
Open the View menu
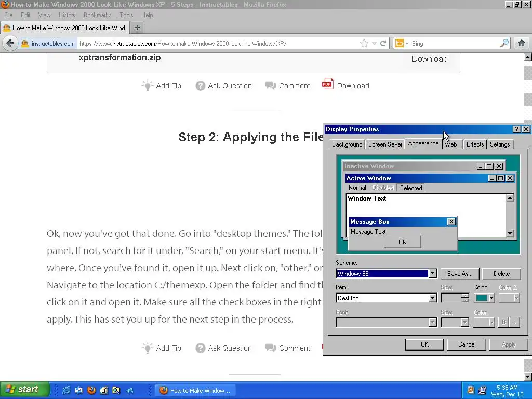[x=44, y=15]
